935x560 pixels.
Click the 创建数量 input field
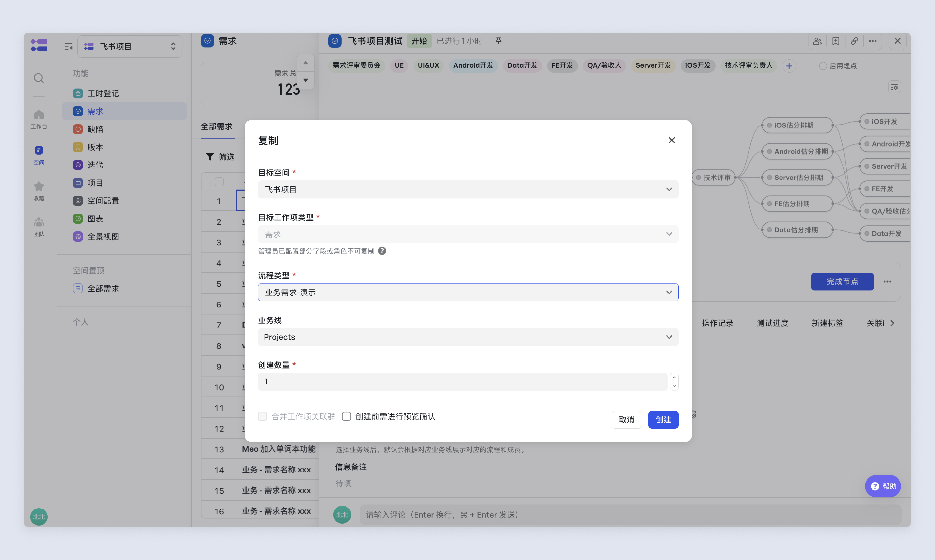463,382
